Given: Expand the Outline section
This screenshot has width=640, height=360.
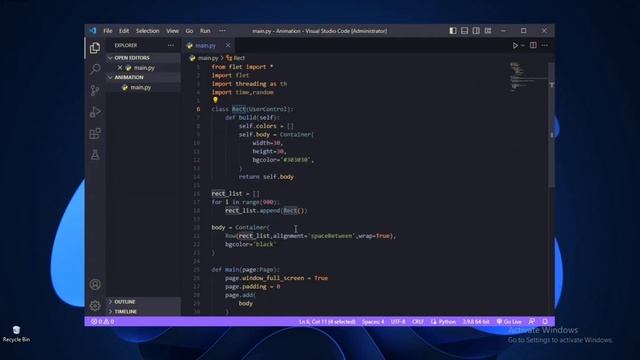Looking at the screenshot, I should click(143, 302).
